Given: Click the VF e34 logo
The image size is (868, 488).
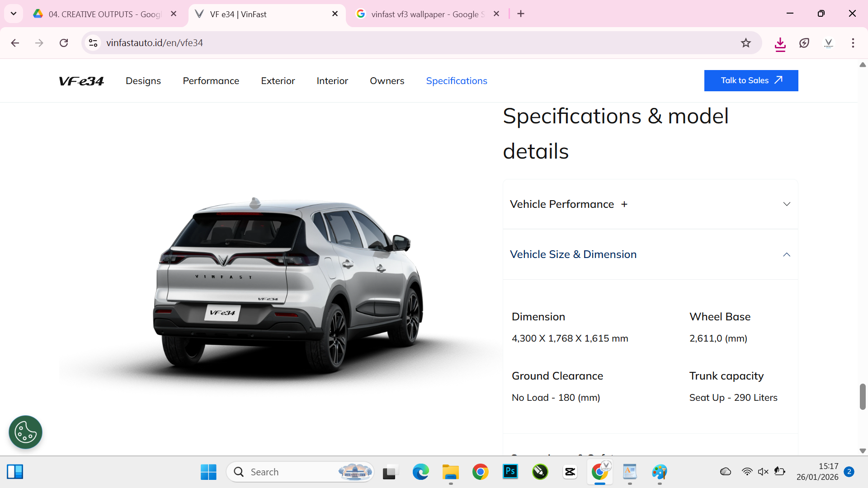Looking at the screenshot, I should tap(81, 81).
